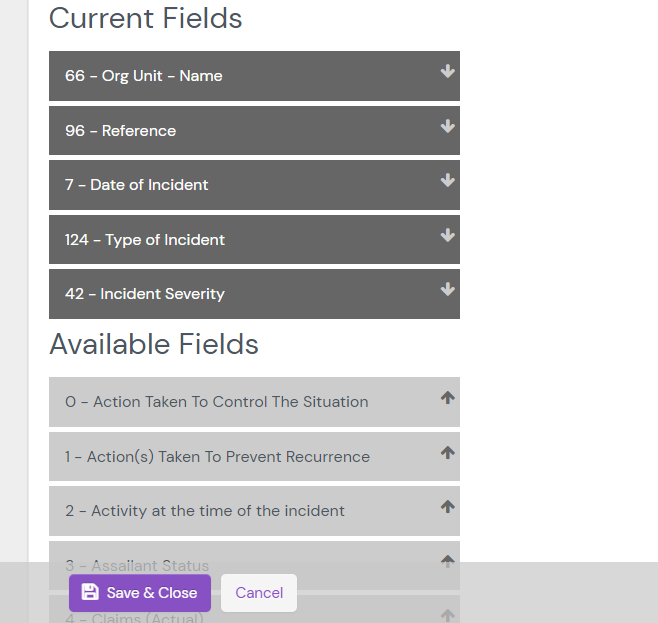Move Date of Incident down using arrow
658x623 pixels.
[447, 181]
